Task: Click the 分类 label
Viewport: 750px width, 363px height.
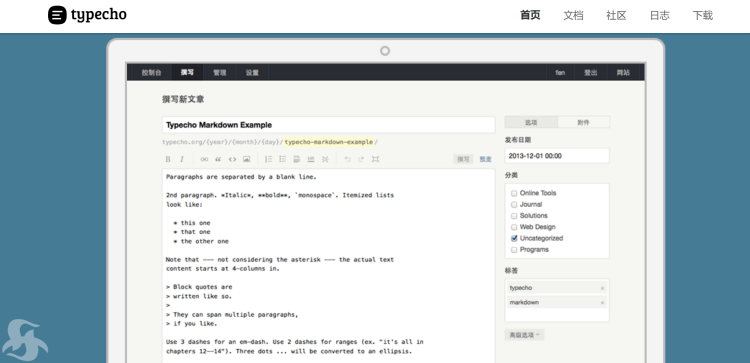Action: (511, 176)
